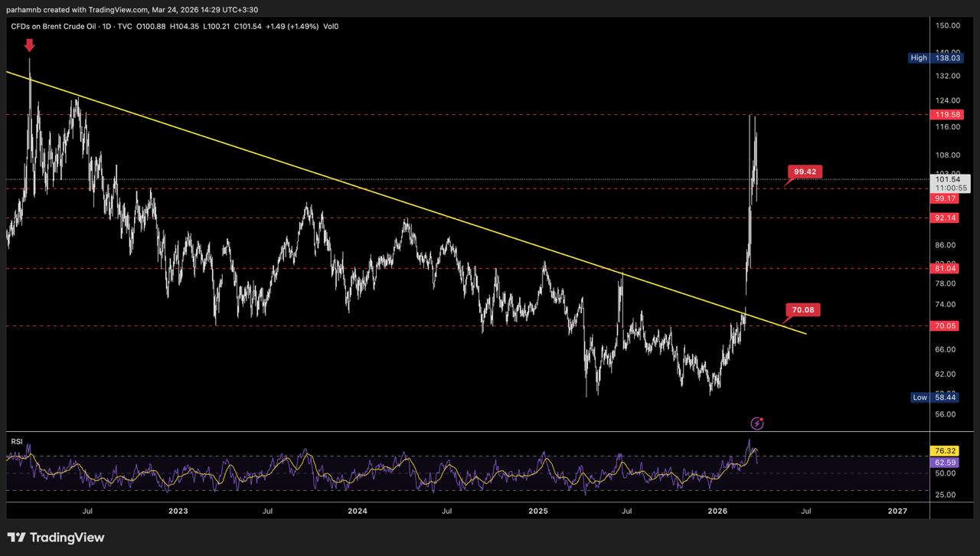Click the 150.00 price scale label
Viewport: 980px width, 556px height.
(947, 26)
